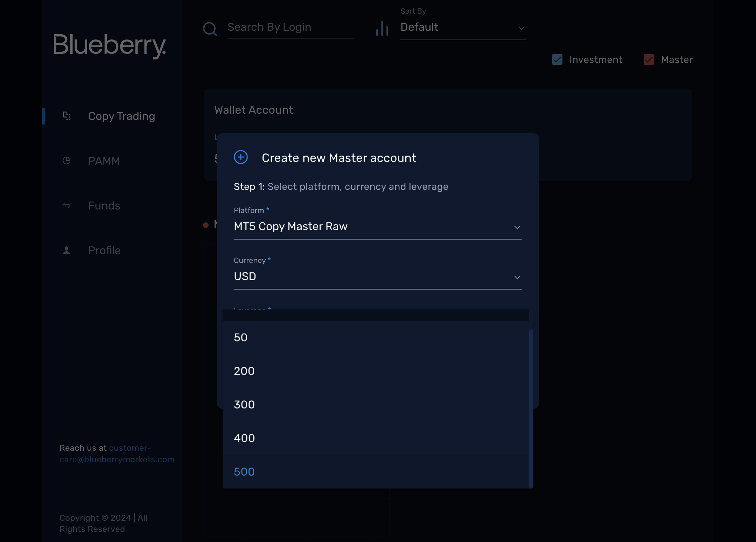Click the Platform field chevron arrow
The height and width of the screenshot is (542, 756).
pyautogui.click(x=517, y=227)
